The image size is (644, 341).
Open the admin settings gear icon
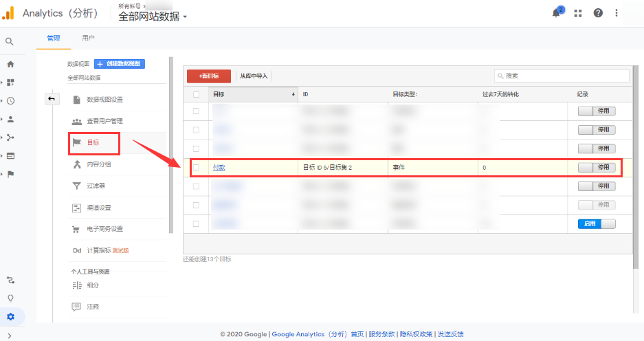pos(10,317)
